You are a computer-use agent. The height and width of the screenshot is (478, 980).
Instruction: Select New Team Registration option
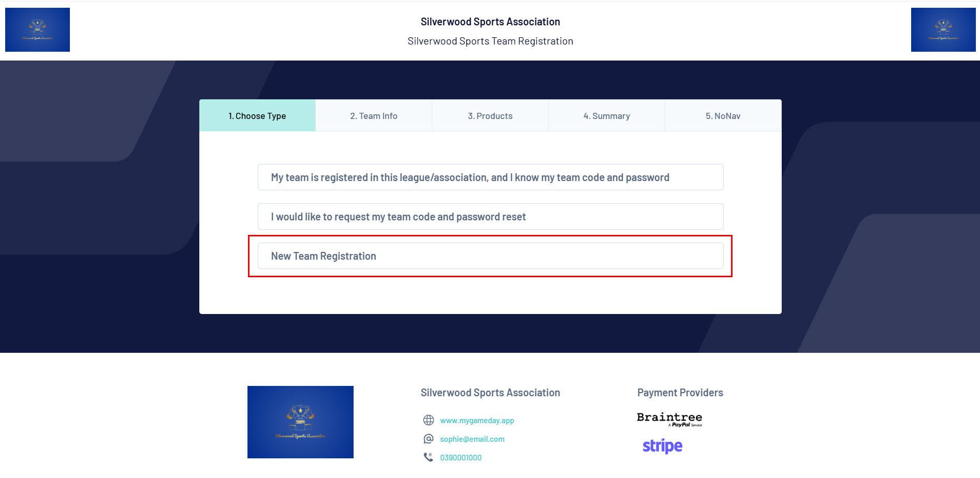(x=490, y=256)
